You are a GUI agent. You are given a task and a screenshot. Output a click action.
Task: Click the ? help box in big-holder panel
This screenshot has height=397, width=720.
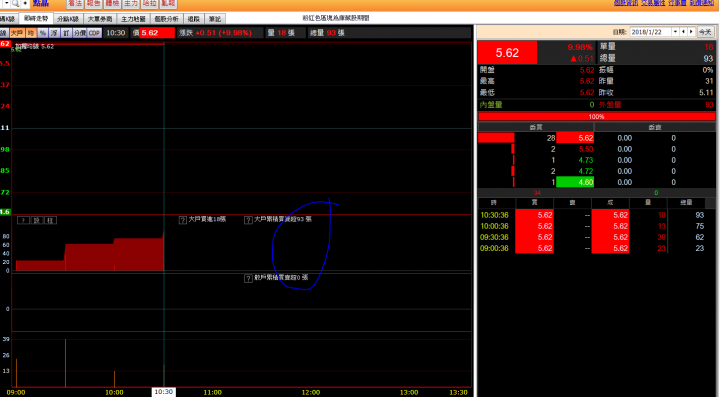[23, 220]
